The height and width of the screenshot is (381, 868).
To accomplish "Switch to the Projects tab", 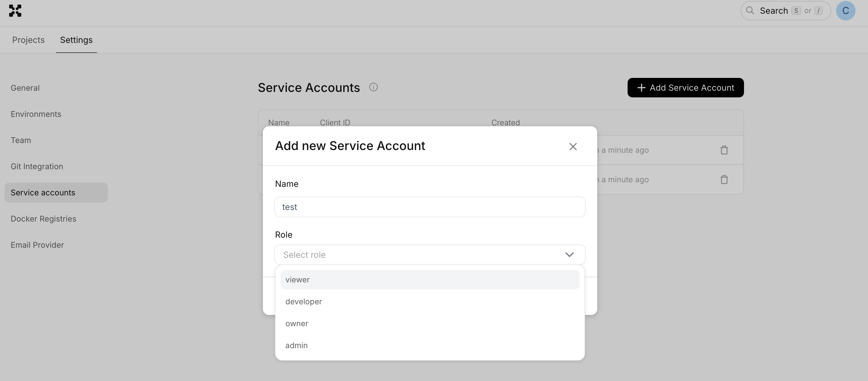I will tap(28, 40).
